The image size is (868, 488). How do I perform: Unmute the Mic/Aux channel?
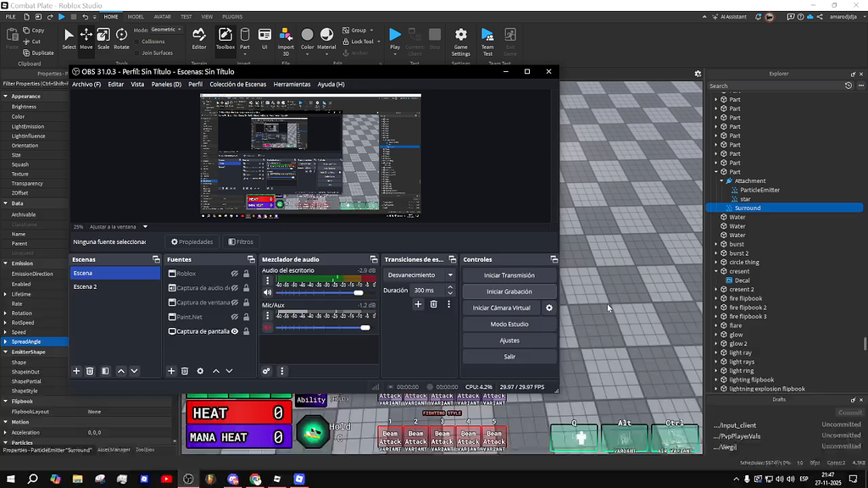(x=267, y=328)
